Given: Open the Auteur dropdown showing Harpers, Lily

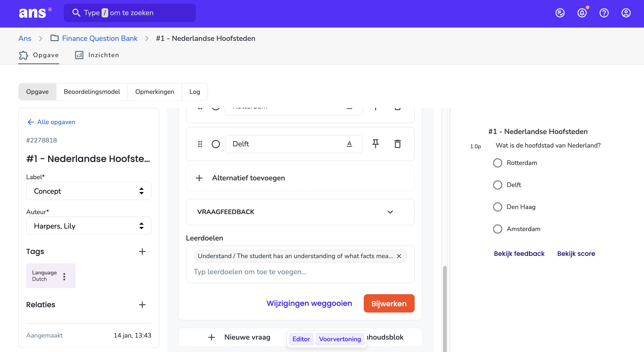Looking at the screenshot, I should pyautogui.click(x=89, y=226).
